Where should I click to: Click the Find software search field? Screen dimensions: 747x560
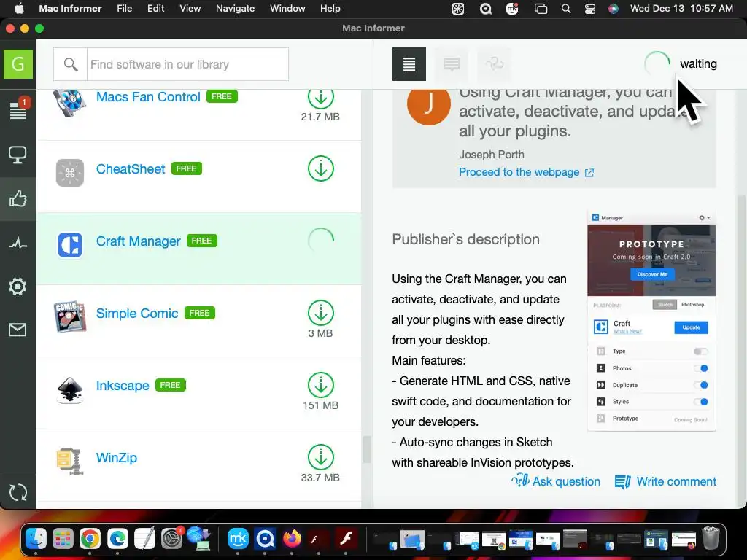tap(187, 64)
